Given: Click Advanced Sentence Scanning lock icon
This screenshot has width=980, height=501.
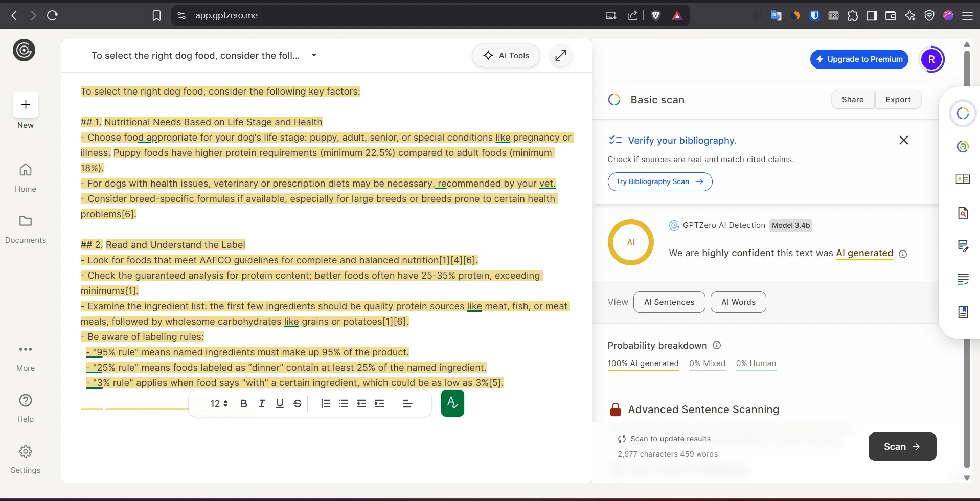Looking at the screenshot, I should pos(616,409).
